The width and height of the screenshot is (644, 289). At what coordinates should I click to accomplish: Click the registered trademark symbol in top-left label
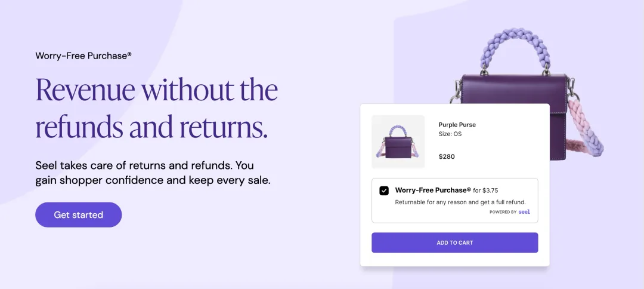click(129, 54)
